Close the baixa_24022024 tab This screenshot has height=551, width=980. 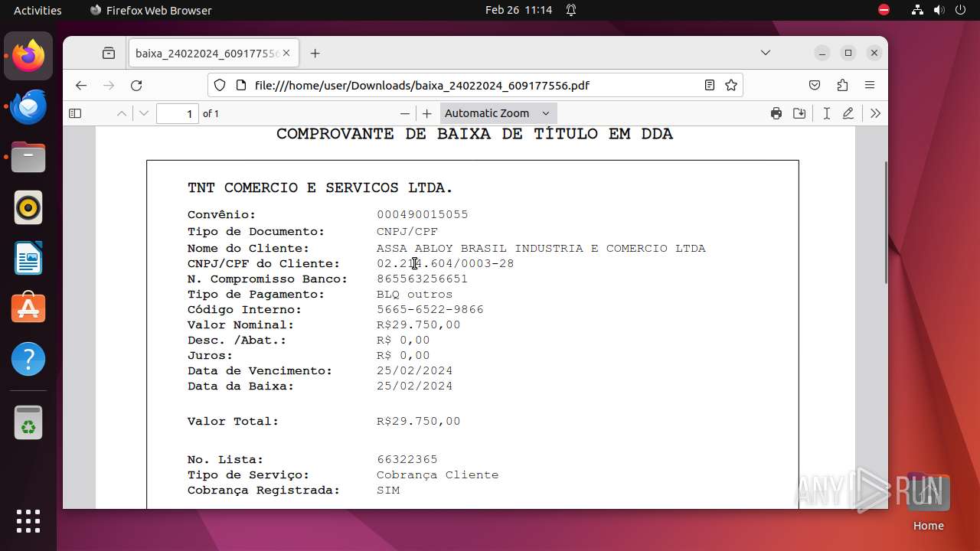point(286,54)
